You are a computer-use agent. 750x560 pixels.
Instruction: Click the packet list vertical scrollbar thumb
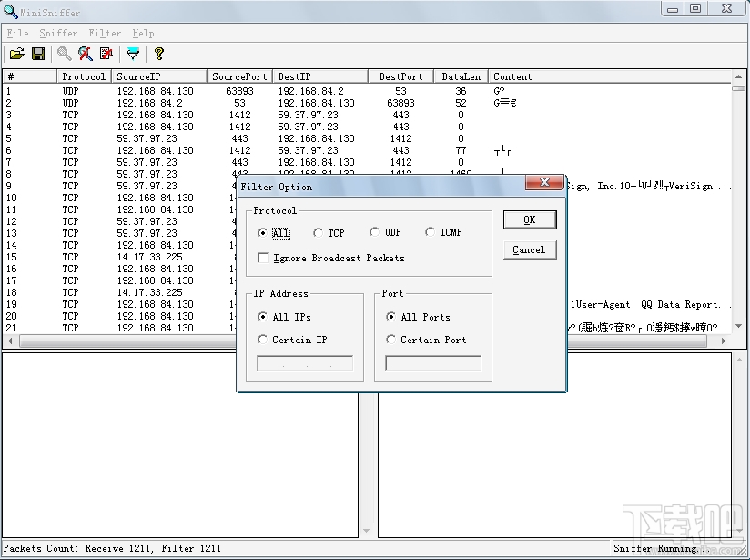point(738,88)
